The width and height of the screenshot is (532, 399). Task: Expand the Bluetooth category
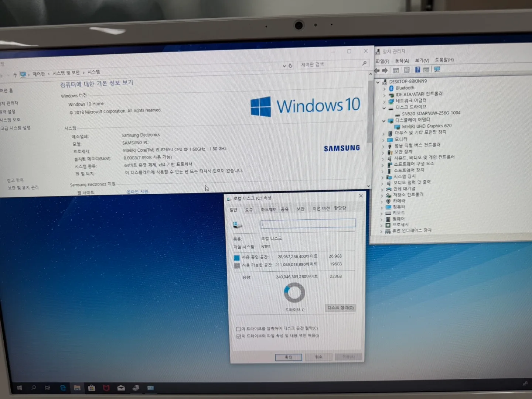pos(385,89)
